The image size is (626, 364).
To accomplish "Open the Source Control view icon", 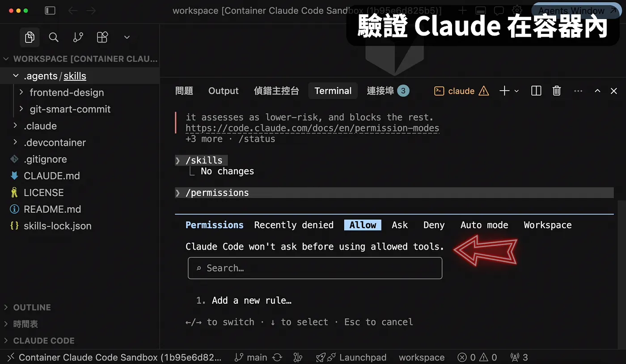I will pyautogui.click(x=78, y=38).
